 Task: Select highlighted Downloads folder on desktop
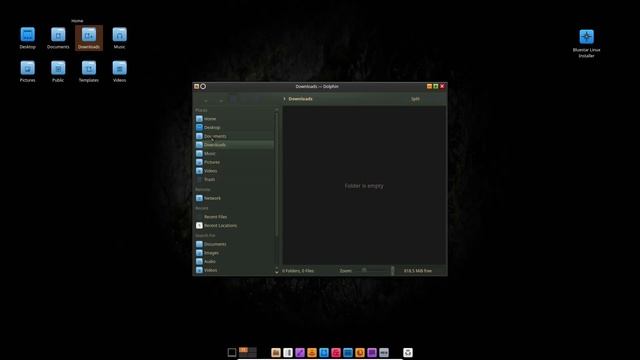[x=89, y=38]
